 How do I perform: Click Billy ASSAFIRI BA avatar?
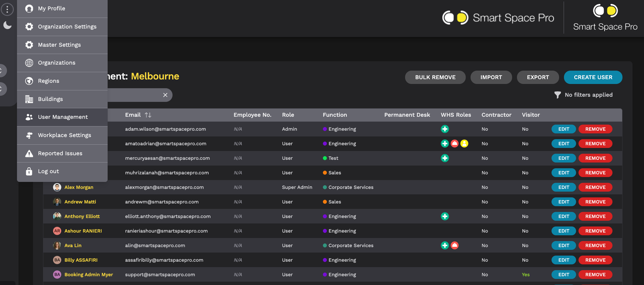57,260
